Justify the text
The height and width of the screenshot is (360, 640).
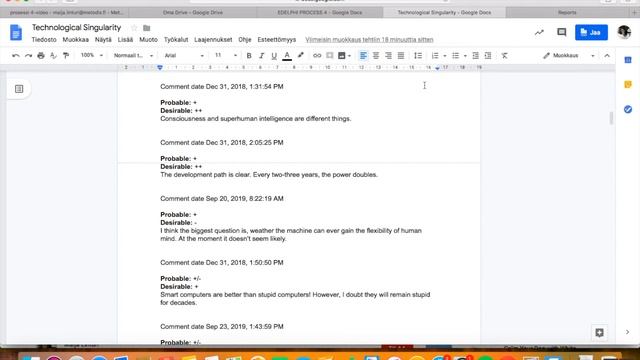pos(401,56)
